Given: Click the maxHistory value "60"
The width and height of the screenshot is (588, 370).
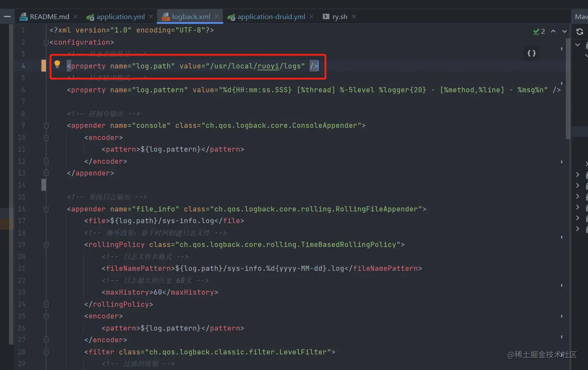Looking at the screenshot, I should [158, 292].
